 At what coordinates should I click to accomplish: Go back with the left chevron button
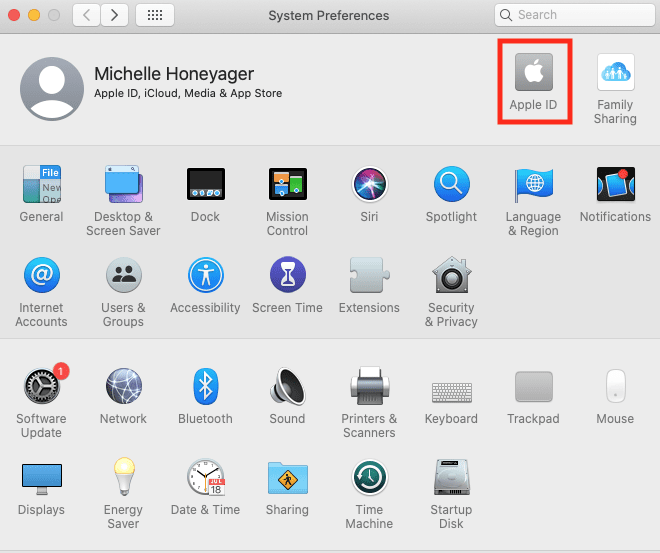pos(86,15)
